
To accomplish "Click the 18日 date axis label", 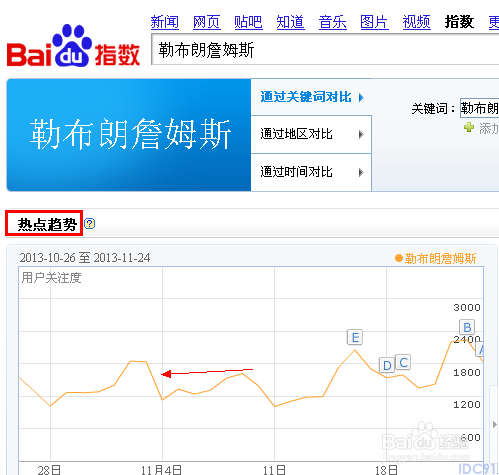I will pyautogui.click(x=386, y=470).
